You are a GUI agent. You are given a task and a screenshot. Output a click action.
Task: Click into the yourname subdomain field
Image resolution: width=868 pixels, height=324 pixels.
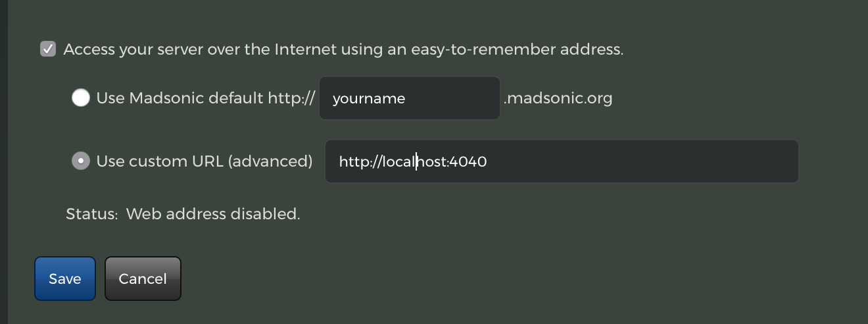(409, 99)
